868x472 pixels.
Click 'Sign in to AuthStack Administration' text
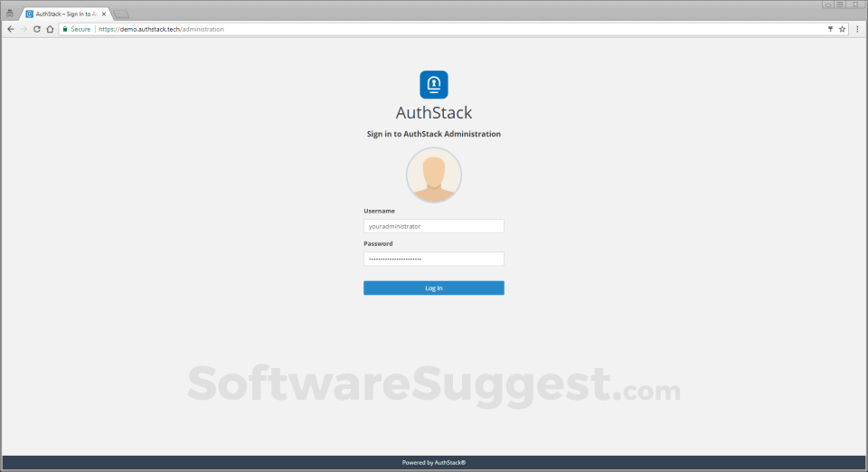coord(434,134)
